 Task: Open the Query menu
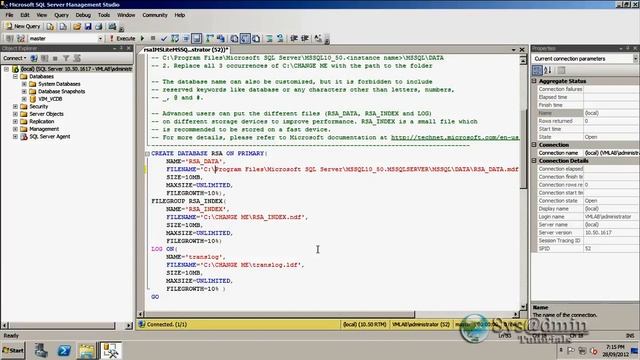point(62,15)
